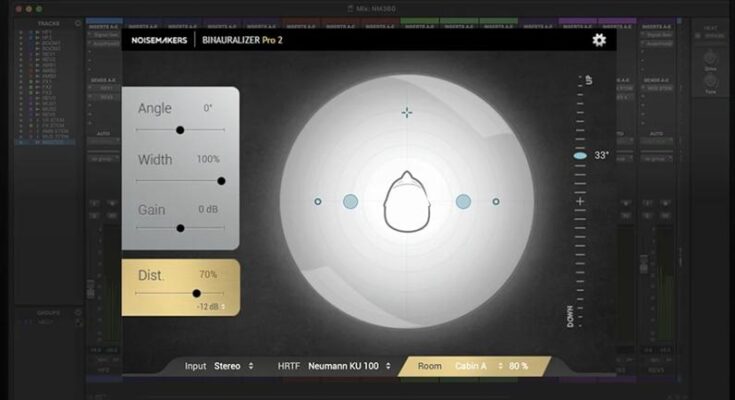
Task: Open the Input Stereo dropdown
Action: tap(234, 366)
